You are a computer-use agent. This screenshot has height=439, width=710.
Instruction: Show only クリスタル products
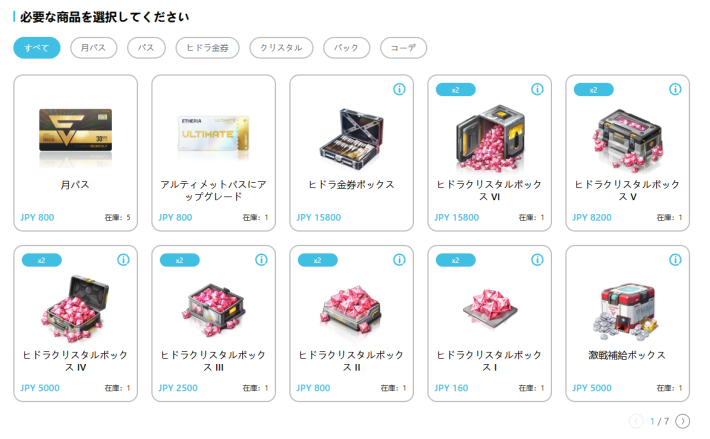(281, 48)
